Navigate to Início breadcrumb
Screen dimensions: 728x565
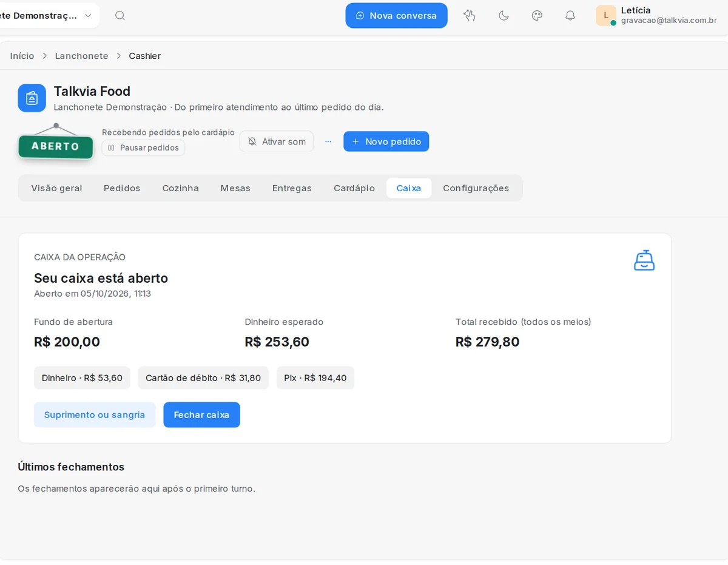22,56
